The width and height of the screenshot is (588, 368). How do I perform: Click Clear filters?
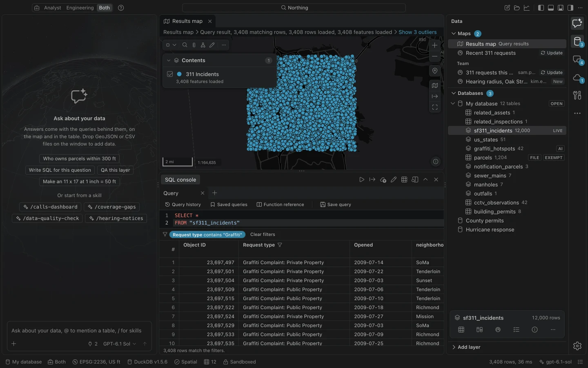263,235
